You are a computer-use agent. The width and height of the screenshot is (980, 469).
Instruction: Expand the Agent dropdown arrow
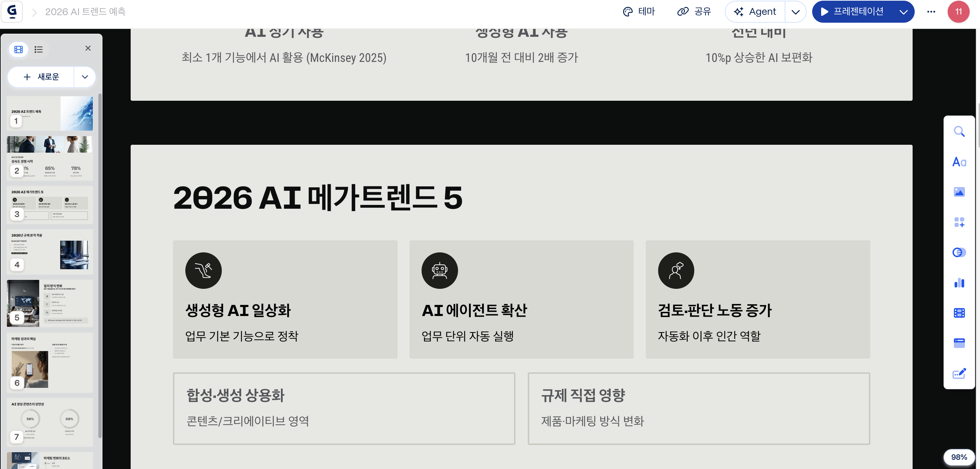(x=795, y=12)
